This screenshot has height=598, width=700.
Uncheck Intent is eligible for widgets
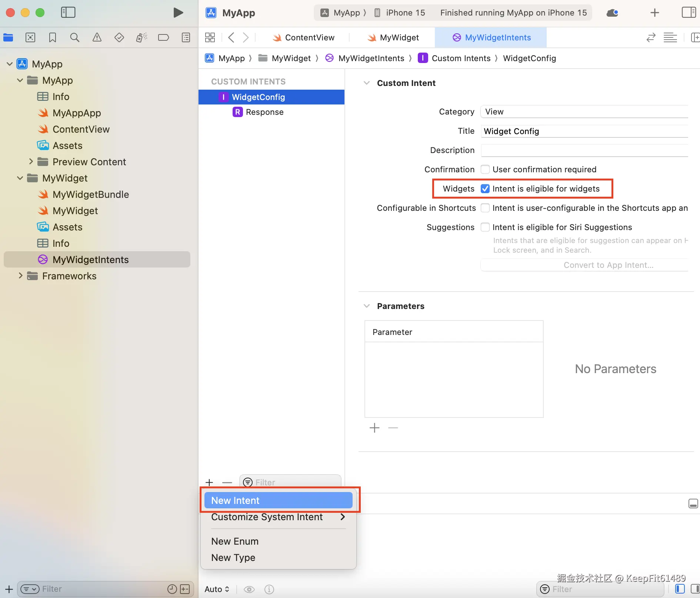(x=485, y=189)
